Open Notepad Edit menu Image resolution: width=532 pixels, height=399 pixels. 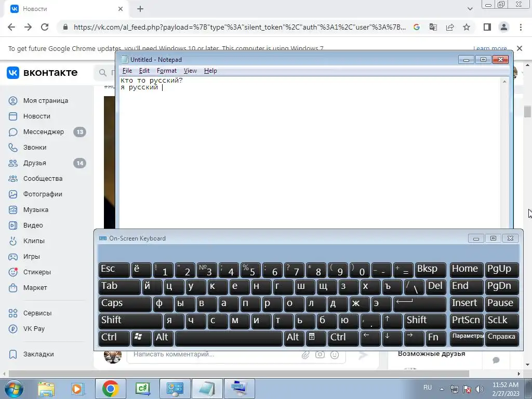[144, 71]
